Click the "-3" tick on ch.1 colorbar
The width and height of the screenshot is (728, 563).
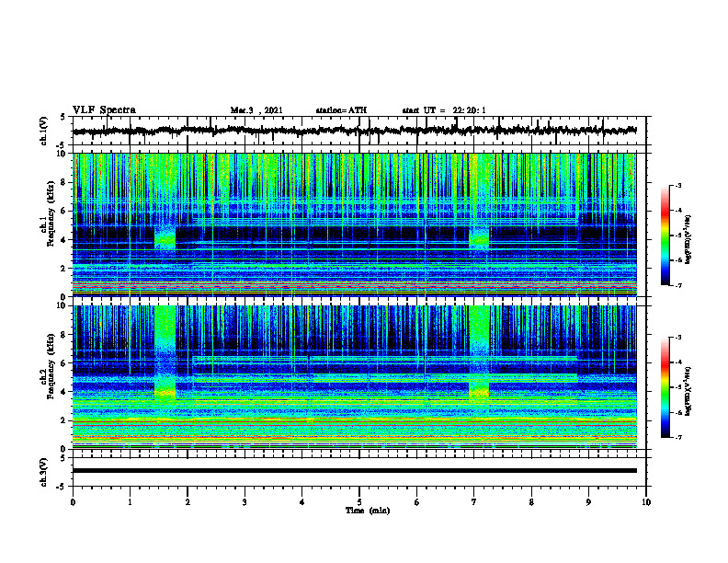pos(677,186)
